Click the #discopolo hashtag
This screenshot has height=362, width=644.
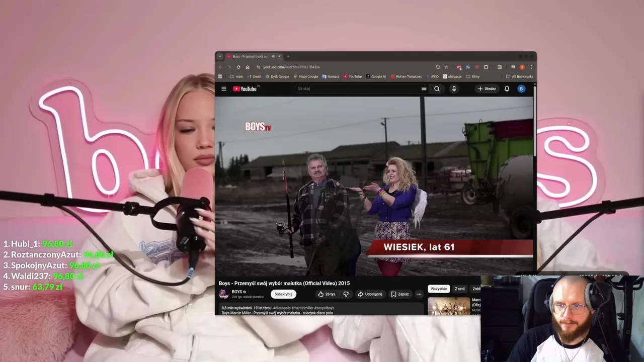pyautogui.click(x=282, y=308)
